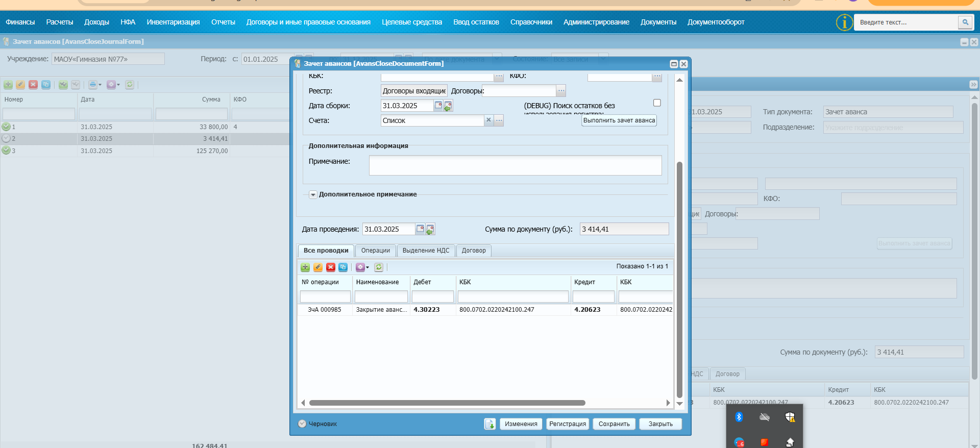Switch to the Операции tab
Image resolution: width=980 pixels, height=448 pixels.
coord(376,251)
